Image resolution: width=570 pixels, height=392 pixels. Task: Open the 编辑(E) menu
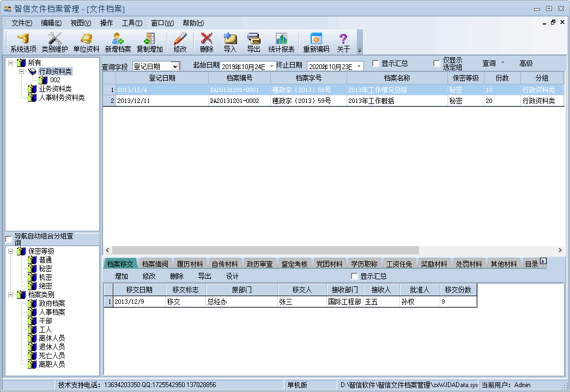(x=51, y=23)
